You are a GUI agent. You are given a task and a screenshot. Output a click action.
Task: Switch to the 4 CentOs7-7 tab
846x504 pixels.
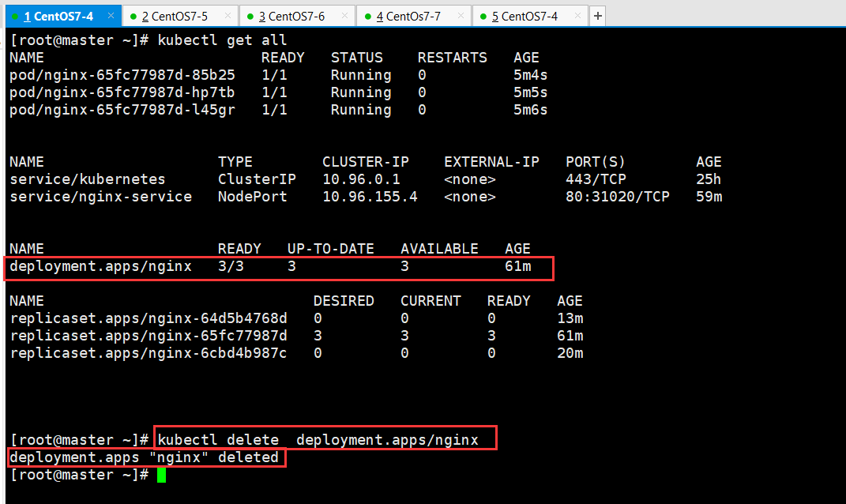pyautogui.click(x=414, y=16)
